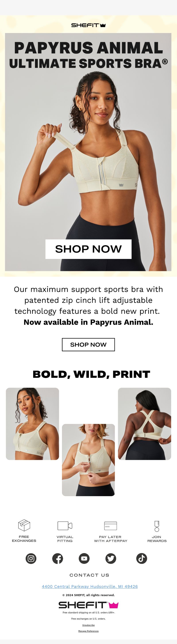Open the TikTok icon link

click(x=142, y=558)
